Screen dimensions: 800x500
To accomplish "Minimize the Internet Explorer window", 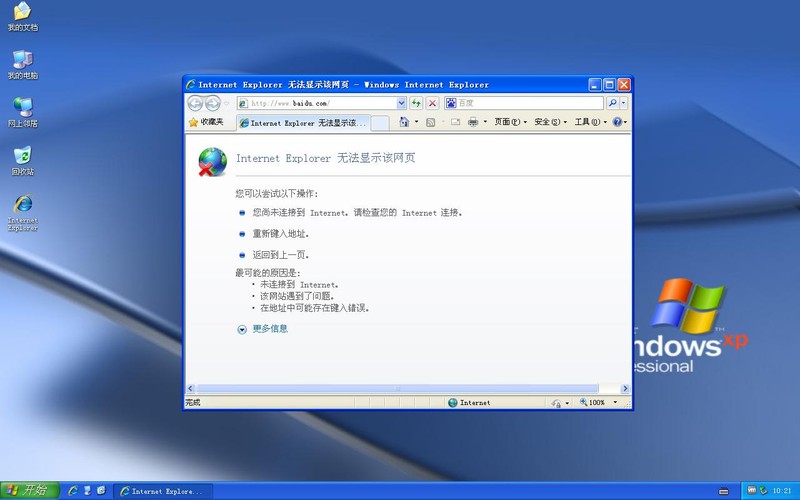I will (x=594, y=85).
